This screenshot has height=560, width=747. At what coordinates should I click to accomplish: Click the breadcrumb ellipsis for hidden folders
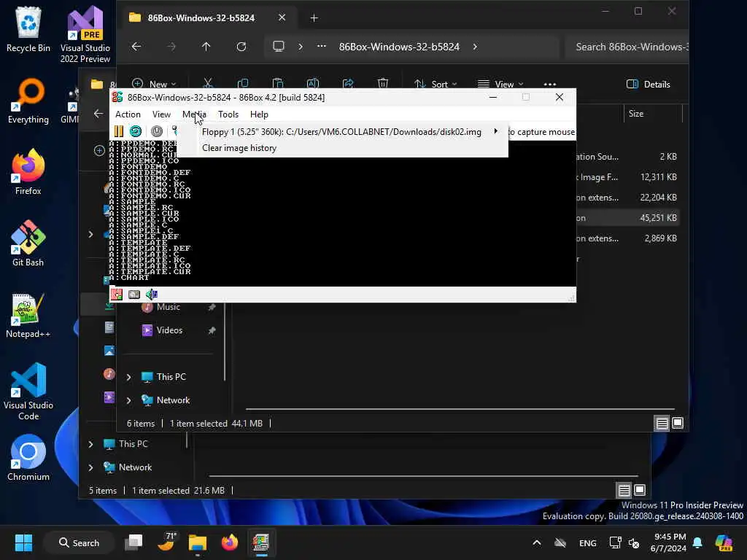click(x=322, y=46)
